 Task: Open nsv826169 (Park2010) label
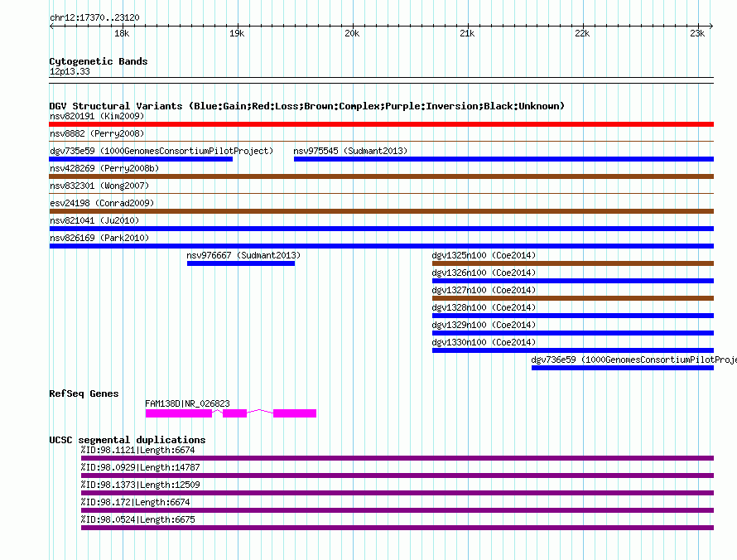coord(99,238)
